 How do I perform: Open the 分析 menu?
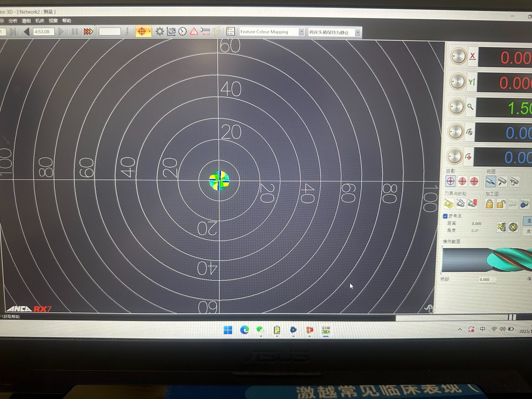click(13, 21)
